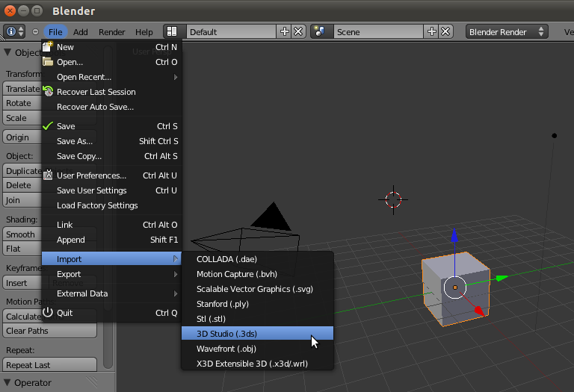This screenshot has width=574, height=392.
Task: Click Save in the File menu
Action: (x=111, y=126)
